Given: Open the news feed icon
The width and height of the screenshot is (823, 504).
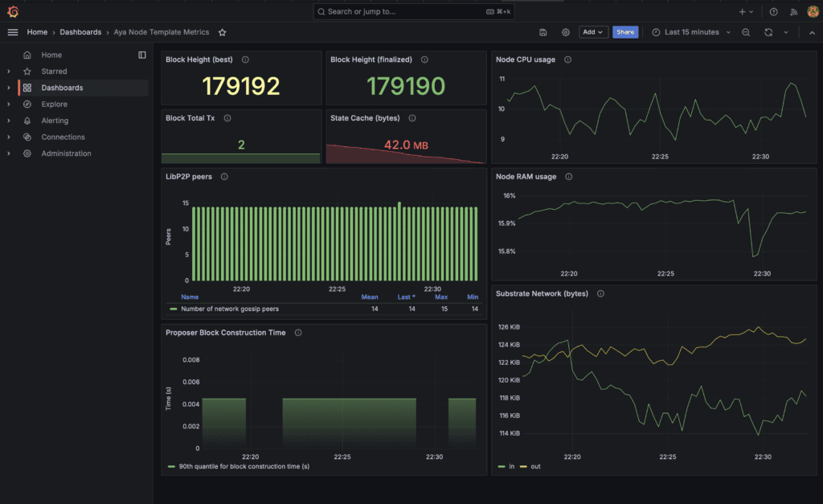Looking at the screenshot, I should coord(793,11).
